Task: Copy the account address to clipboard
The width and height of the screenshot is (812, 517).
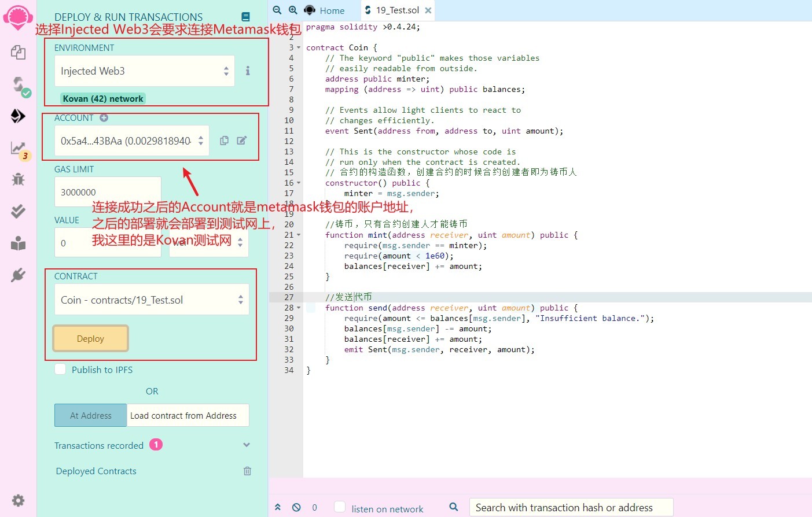Action: (224, 141)
